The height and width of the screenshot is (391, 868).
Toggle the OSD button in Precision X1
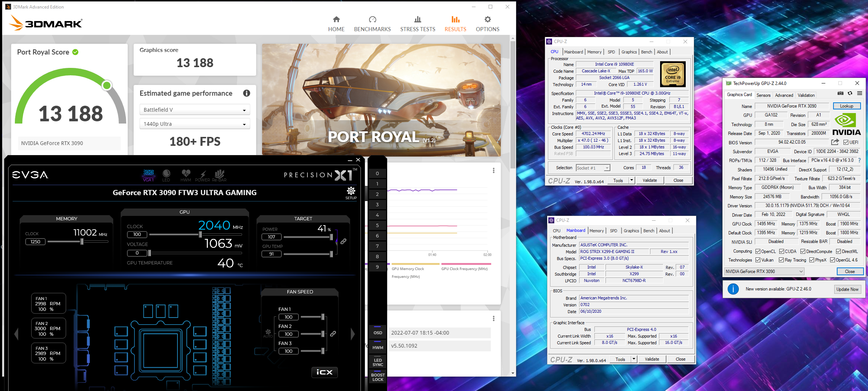click(378, 333)
